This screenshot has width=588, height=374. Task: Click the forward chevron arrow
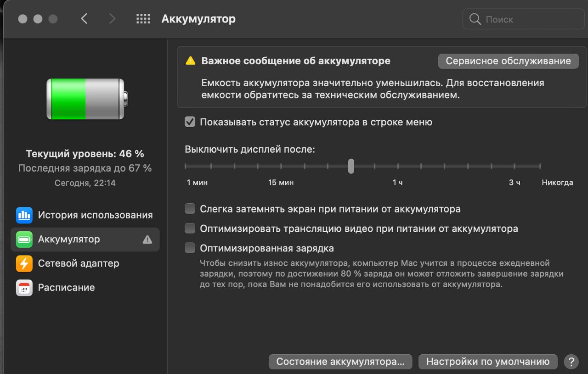pos(112,19)
